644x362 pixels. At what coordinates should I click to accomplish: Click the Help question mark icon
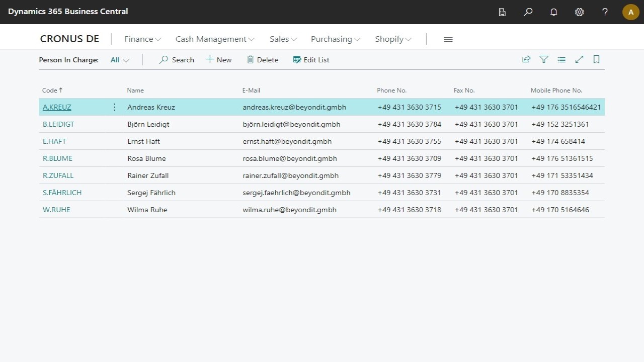605,12
